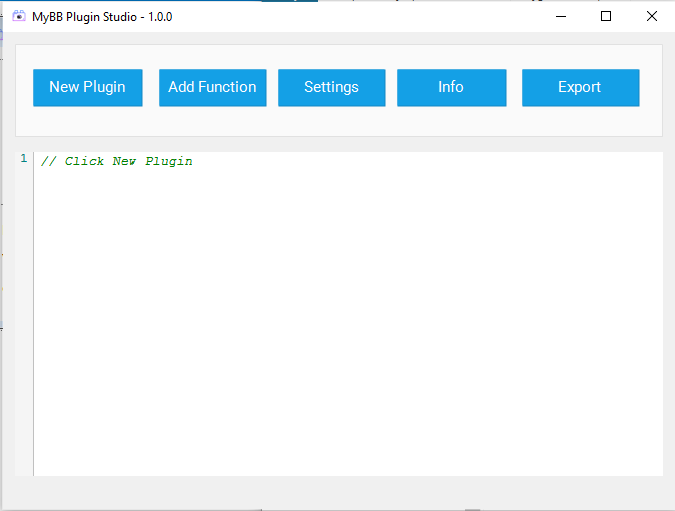Close the MyBB Plugin Studio window
The image size is (675, 511).
click(652, 16)
